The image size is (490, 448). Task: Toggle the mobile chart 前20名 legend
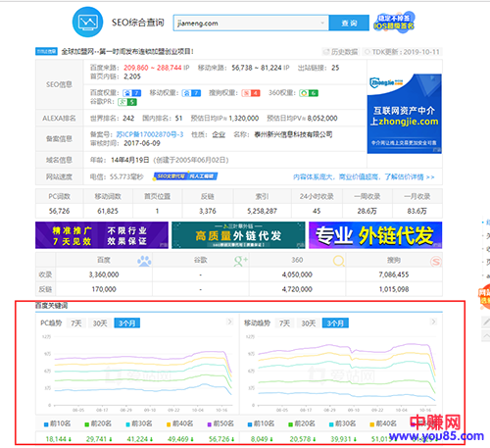pos(302,423)
